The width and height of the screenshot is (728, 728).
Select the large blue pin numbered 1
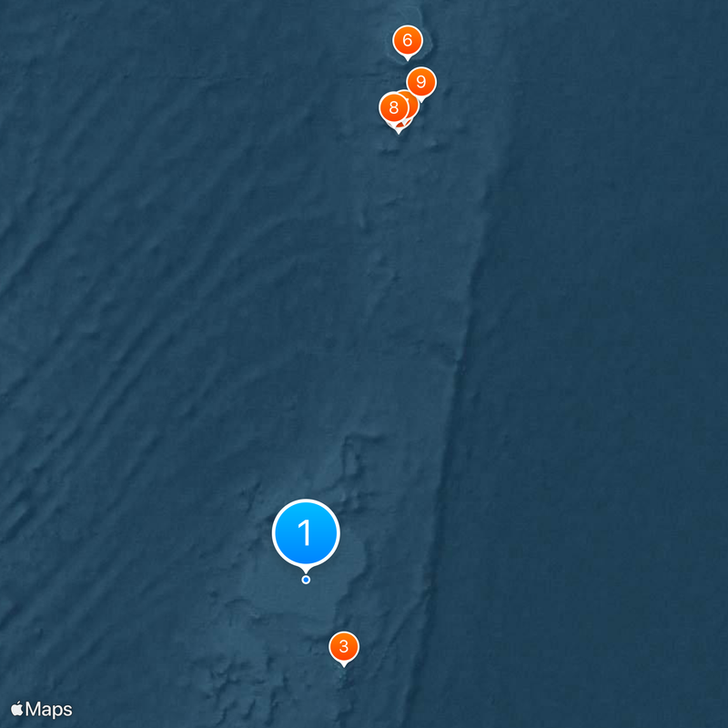click(306, 533)
